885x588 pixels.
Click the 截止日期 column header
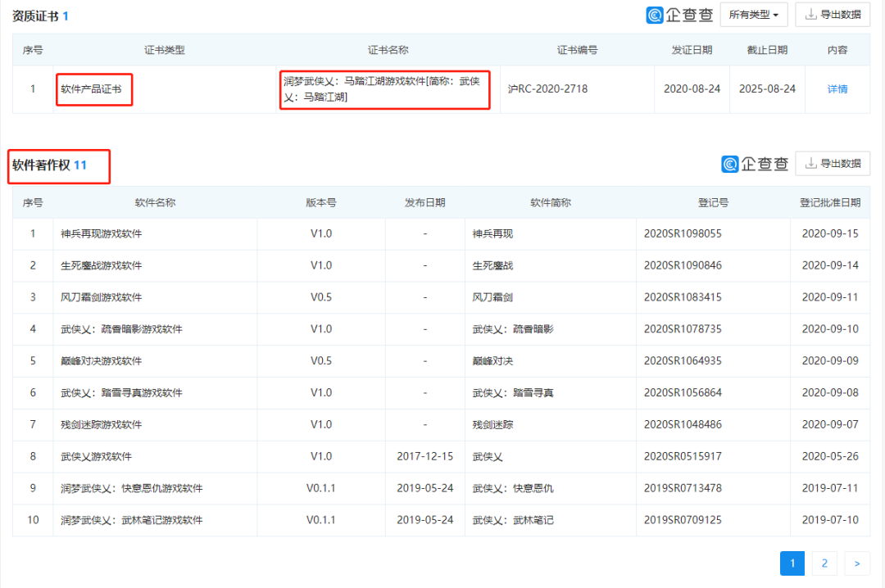click(x=767, y=50)
